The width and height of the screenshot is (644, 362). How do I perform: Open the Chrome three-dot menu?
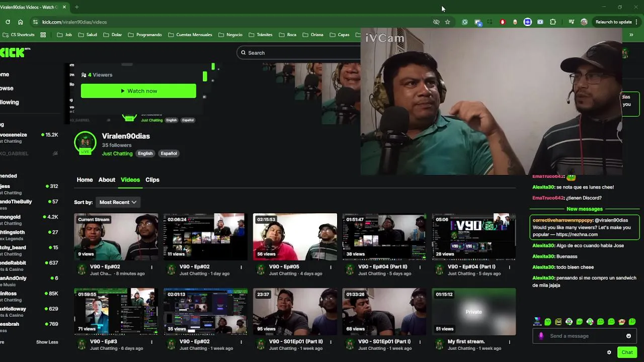pos(636,22)
